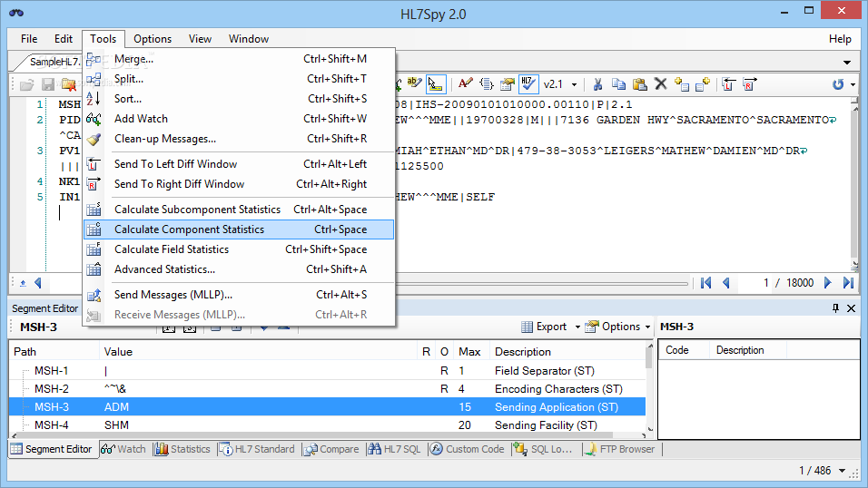Open the dropdown beside the refresh icon
The image size is (868, 488).
853,84
